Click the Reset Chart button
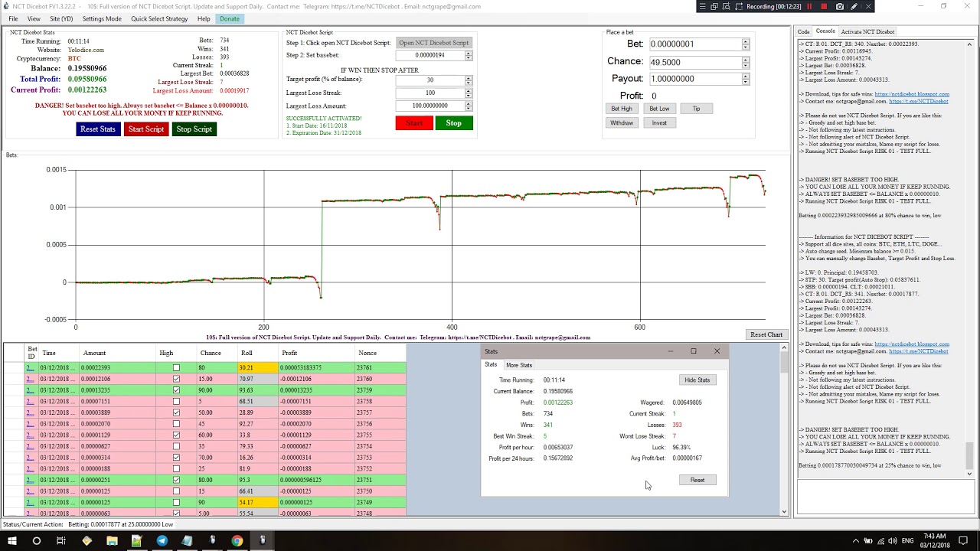980x551 pixels. click(766, 334)
